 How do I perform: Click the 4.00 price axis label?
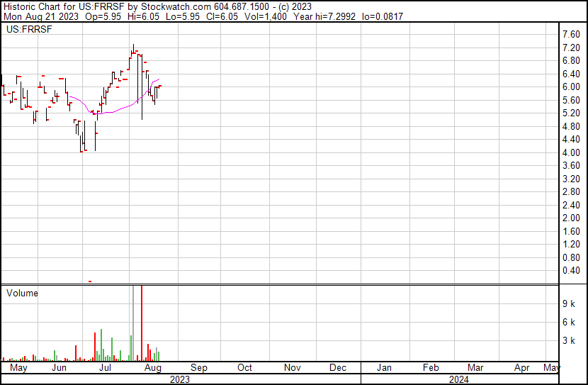pos(571,153)
